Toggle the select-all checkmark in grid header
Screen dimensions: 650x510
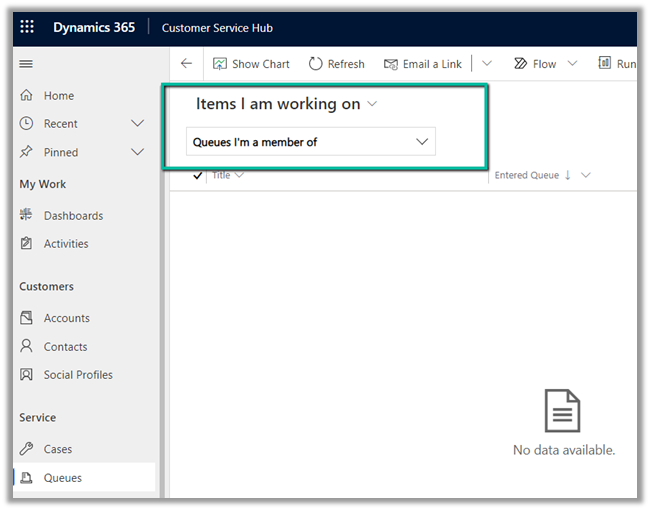[x=198, y=176]
